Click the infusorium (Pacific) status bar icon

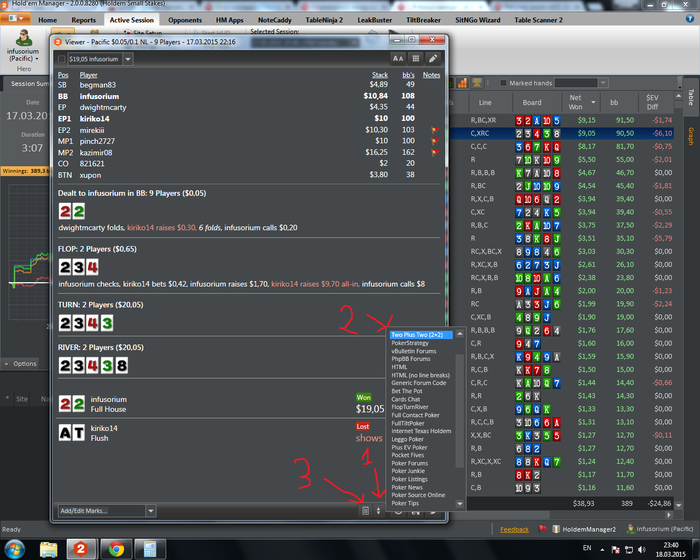click(630, 529)
